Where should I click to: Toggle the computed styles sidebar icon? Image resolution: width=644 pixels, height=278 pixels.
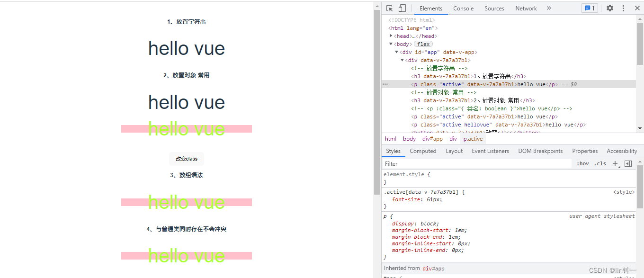point(628,163)
